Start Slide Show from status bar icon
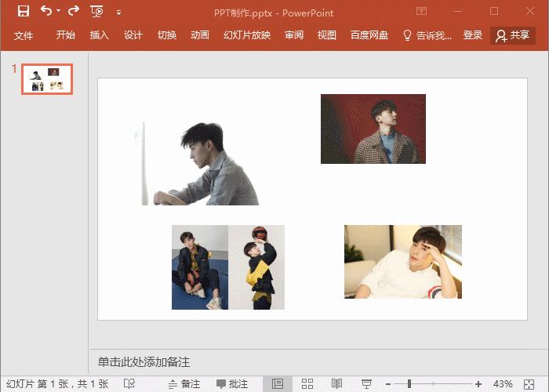 [366, 384]
